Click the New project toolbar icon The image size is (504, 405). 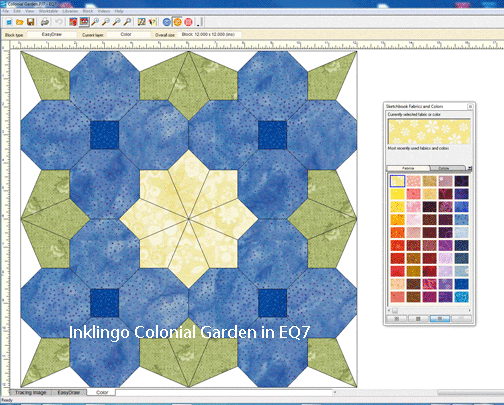click(9, 22)
